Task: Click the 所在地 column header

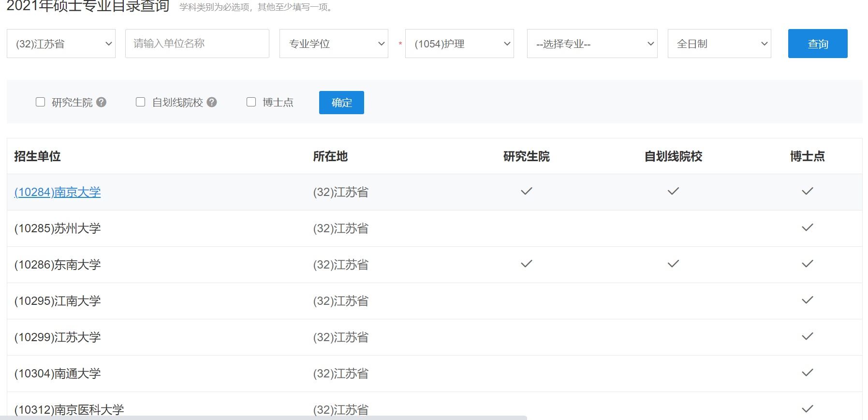Action: point(330,156)
